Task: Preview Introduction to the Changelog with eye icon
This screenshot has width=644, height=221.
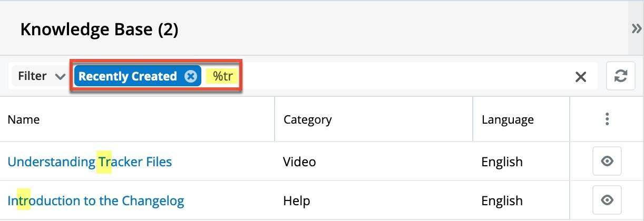Action: tap(607, 200)
